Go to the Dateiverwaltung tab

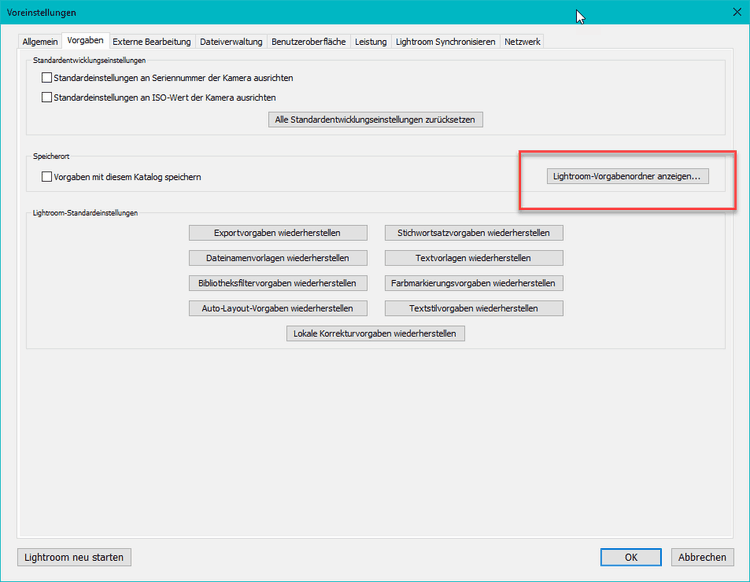[231, 42]
